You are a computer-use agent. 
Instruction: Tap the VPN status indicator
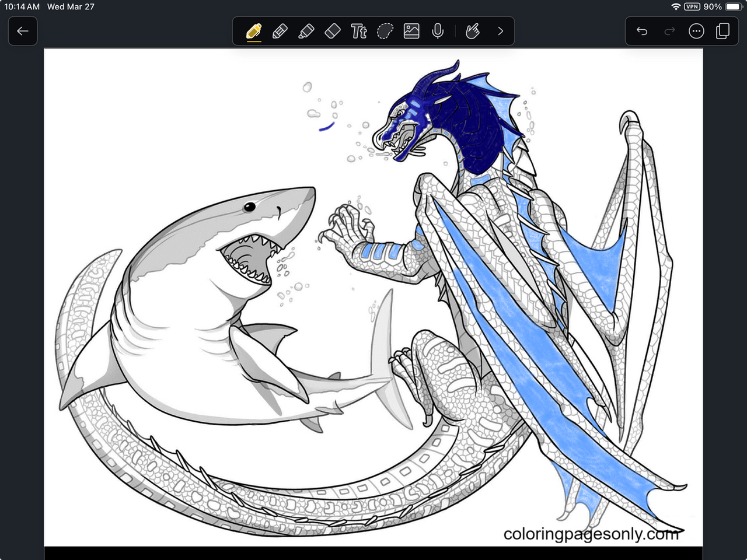tap(692, 6)
